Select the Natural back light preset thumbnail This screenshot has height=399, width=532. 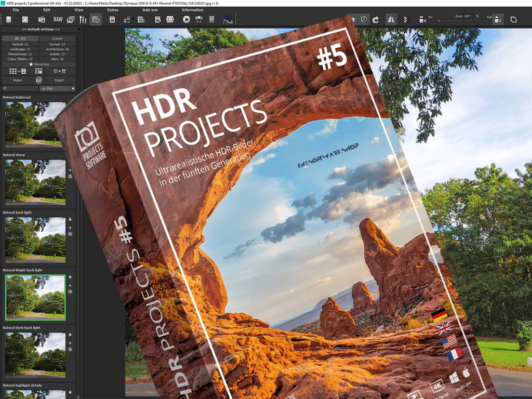pos(35,240)
